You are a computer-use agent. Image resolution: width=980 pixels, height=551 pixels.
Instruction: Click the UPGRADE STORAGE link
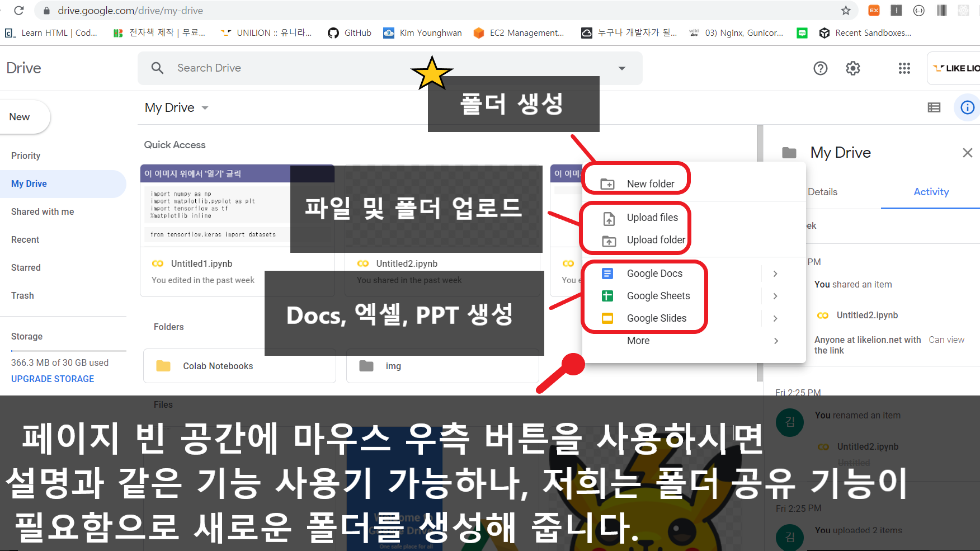tap(53, 379)
